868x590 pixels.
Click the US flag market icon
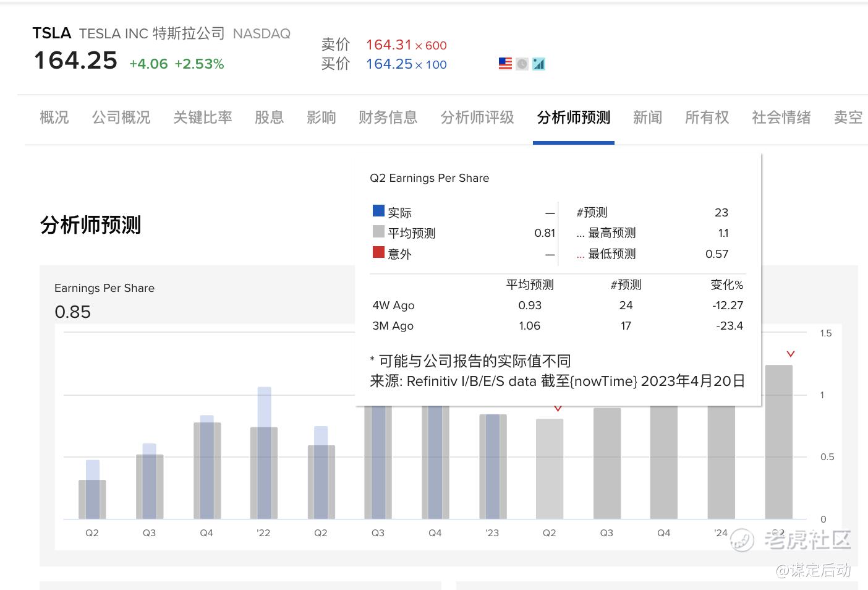coord(505,64)
